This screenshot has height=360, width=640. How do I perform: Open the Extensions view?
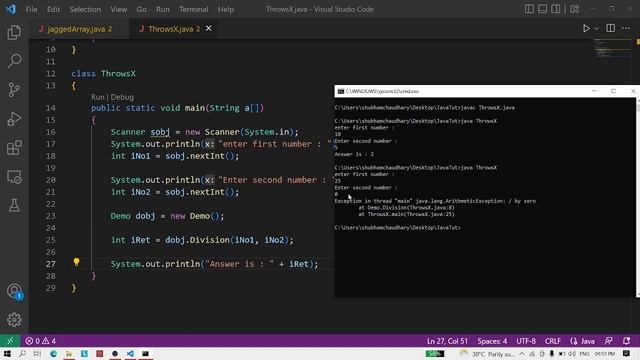(14, 148)
